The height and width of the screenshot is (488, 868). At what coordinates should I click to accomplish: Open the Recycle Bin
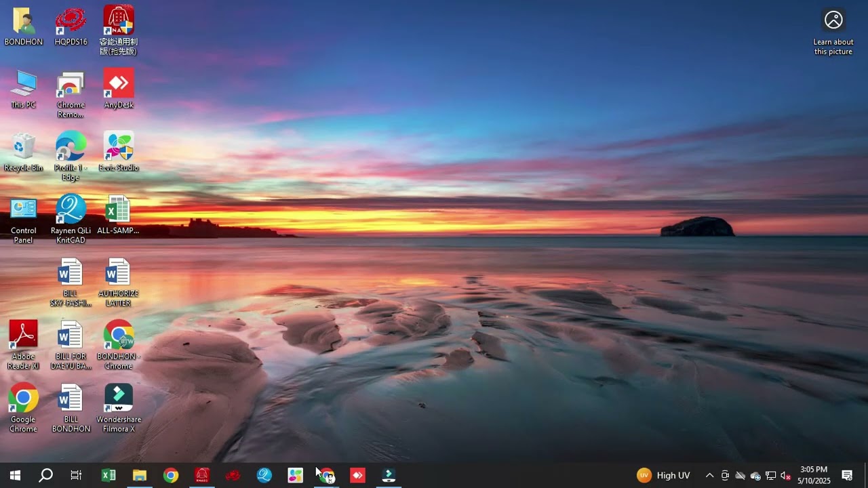tap(24, 152)
